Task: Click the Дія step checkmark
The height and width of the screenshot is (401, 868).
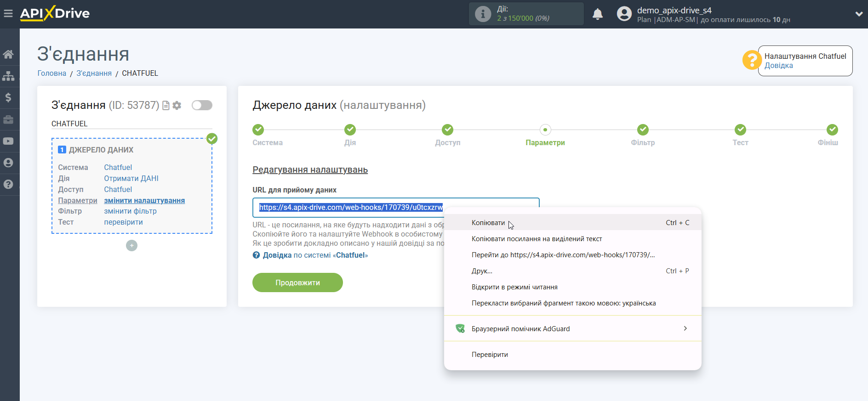Action: (350, 130)
